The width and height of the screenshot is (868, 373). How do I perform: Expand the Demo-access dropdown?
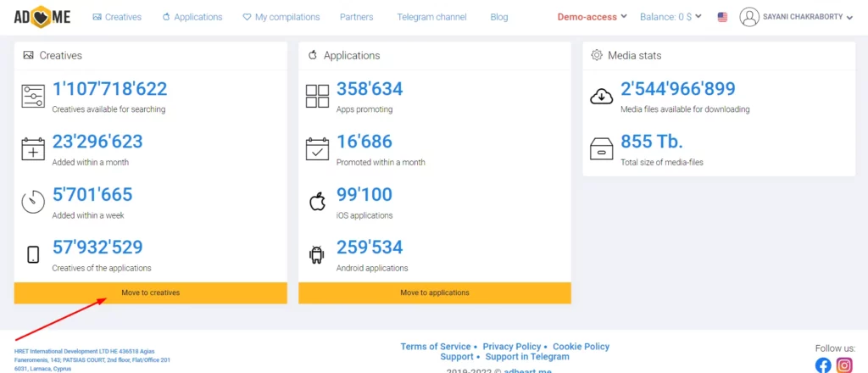[592, 17]
